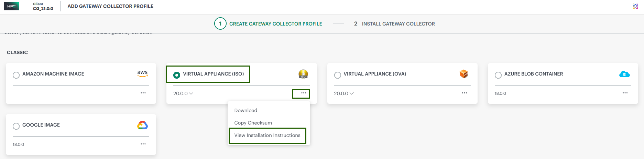
Task: Open more options for Amazon Machine Image
Action: (x=143, y=93)
